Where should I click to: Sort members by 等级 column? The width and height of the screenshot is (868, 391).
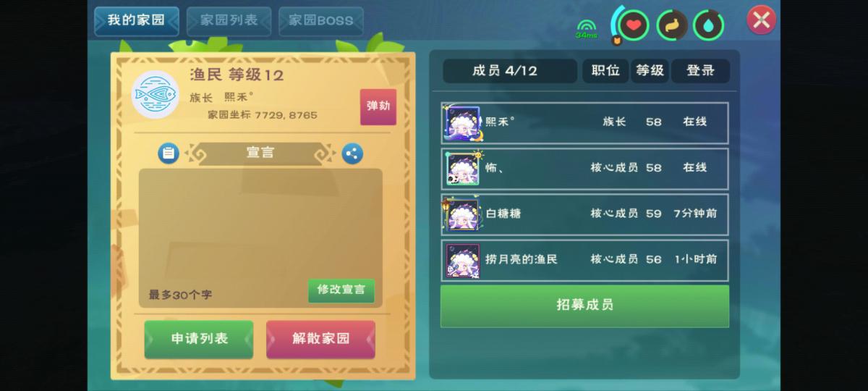650,71
